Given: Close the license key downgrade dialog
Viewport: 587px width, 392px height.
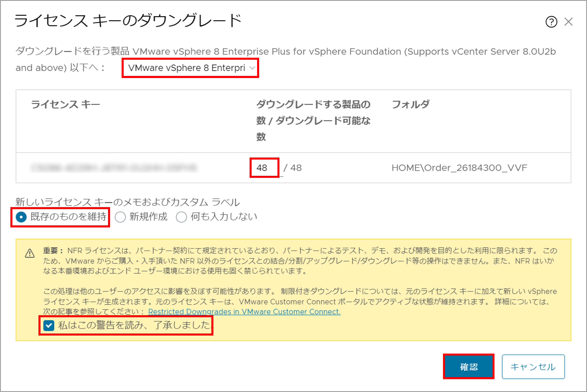Looking at the screenshot, I should pos(568,22).
